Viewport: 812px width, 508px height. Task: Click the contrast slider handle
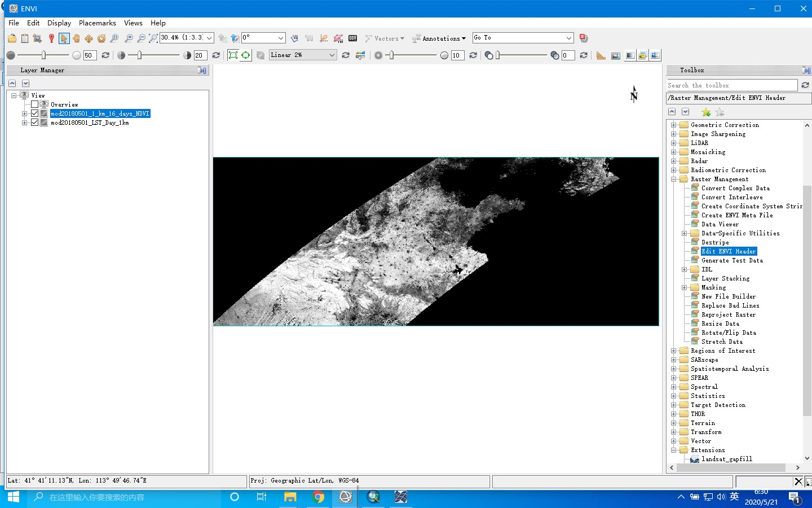139,55
